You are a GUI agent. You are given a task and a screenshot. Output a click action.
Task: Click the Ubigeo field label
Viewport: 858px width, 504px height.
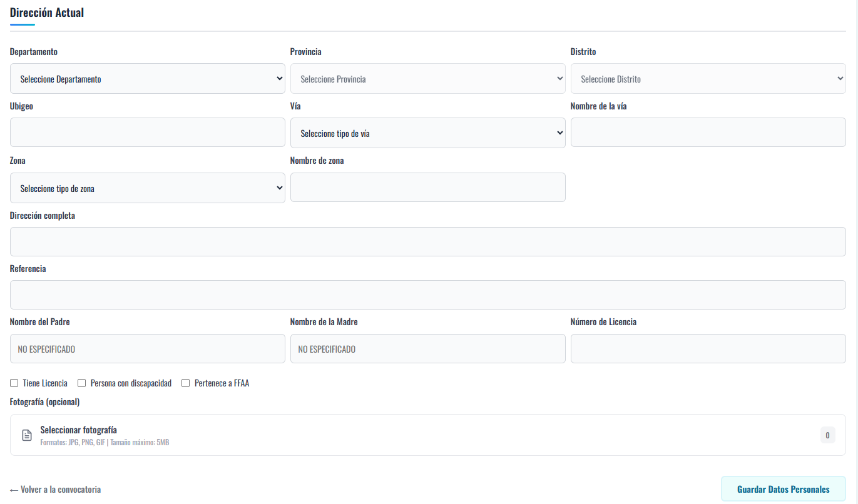click(22, 106)
